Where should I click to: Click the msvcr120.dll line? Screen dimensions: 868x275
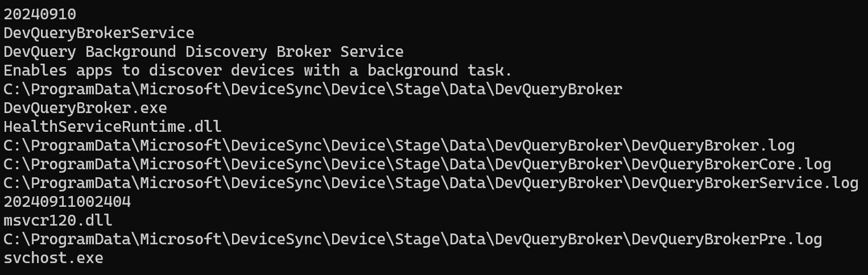click(x=58, y=220)
